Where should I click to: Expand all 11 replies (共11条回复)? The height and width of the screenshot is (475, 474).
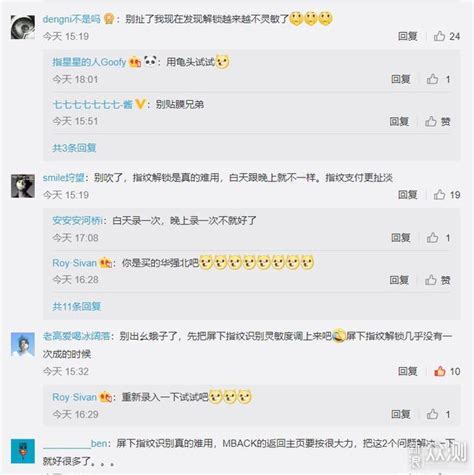(76, 306)
